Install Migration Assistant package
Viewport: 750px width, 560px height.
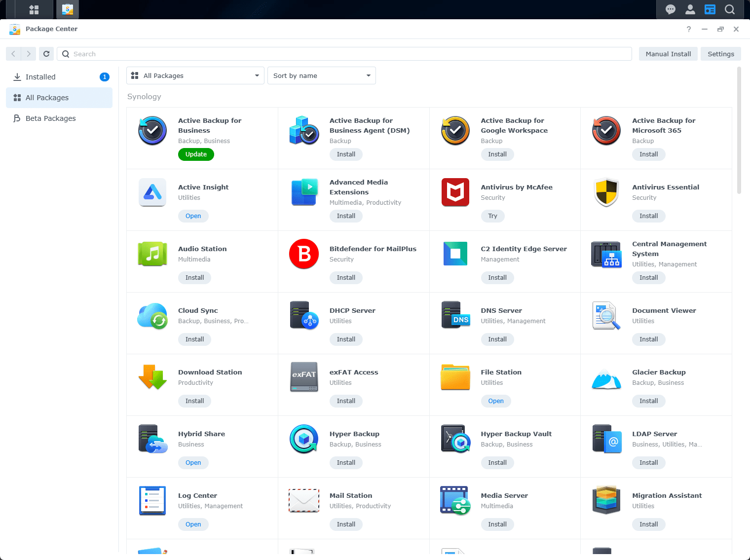point(649,524)
